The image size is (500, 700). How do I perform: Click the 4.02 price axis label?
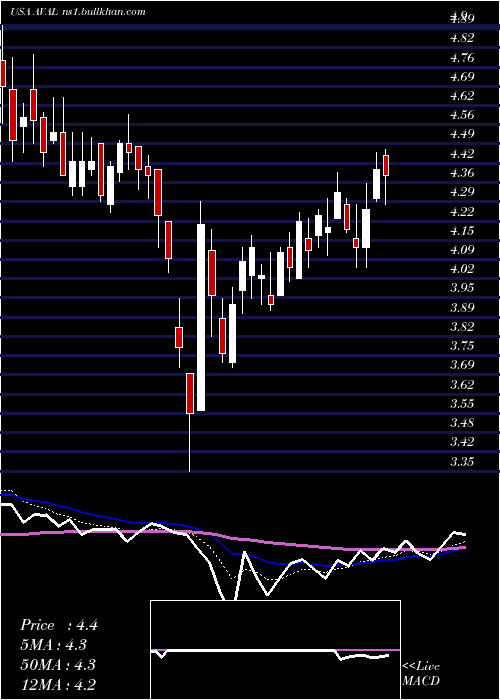[462, 269]
